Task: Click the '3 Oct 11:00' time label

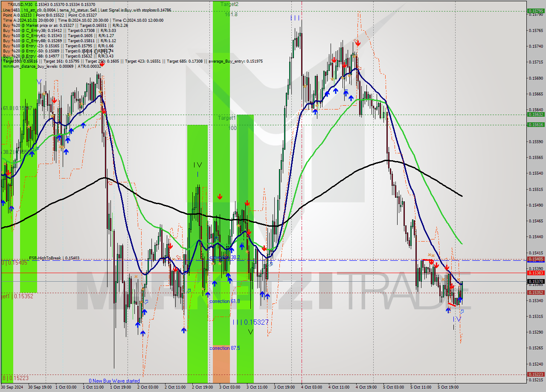Action: 258,387
